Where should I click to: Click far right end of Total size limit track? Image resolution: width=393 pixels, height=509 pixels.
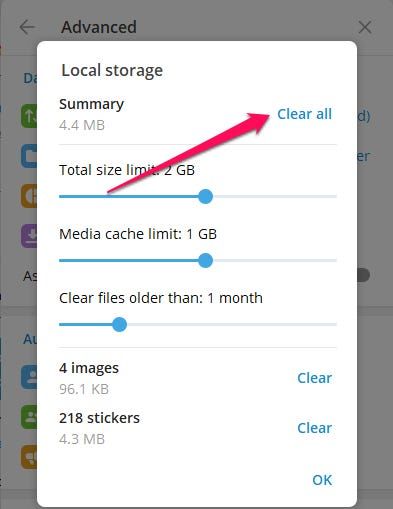(x=335, y=197)
